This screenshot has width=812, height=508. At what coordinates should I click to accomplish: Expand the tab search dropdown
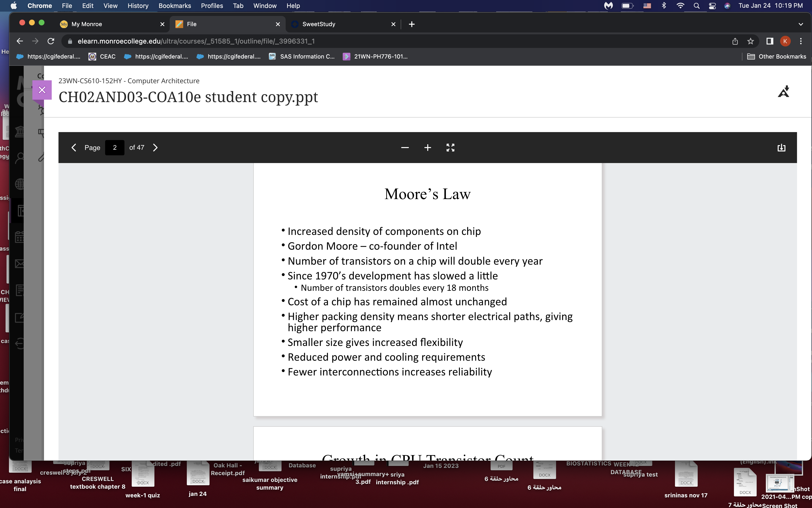[x=801, y=24]
